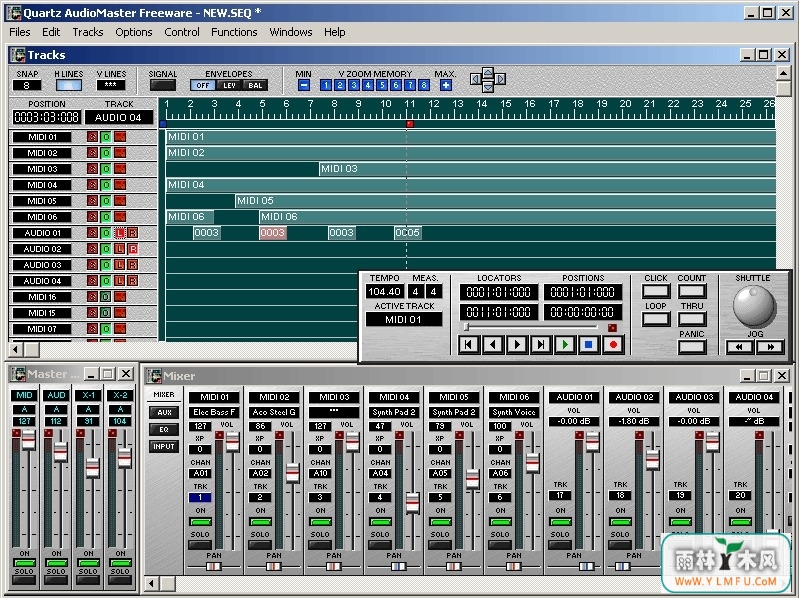The image size is (799, 598).
Task: Click the SNAP value field showing 8
Action: (26, 85)
